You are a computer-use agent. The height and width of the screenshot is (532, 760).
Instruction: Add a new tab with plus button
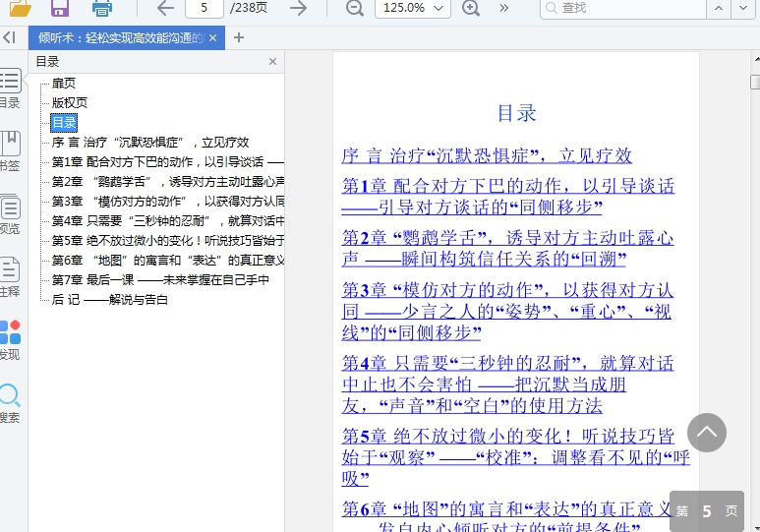[239, 38]
